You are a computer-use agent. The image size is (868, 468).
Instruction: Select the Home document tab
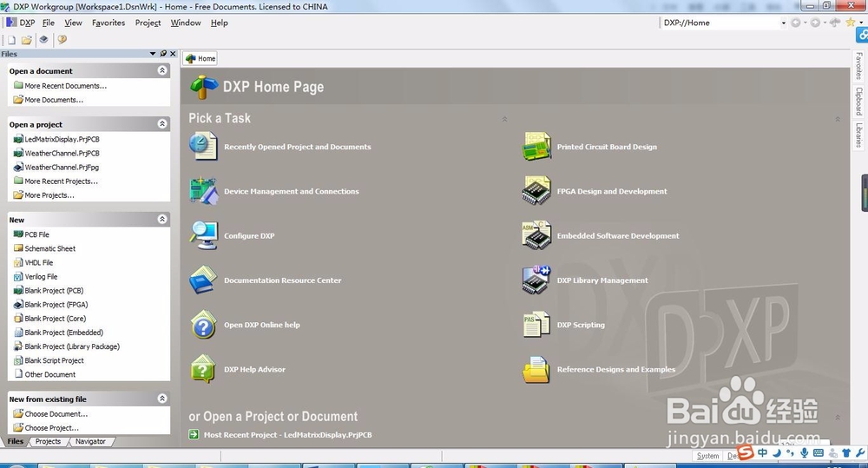[201, 58]
